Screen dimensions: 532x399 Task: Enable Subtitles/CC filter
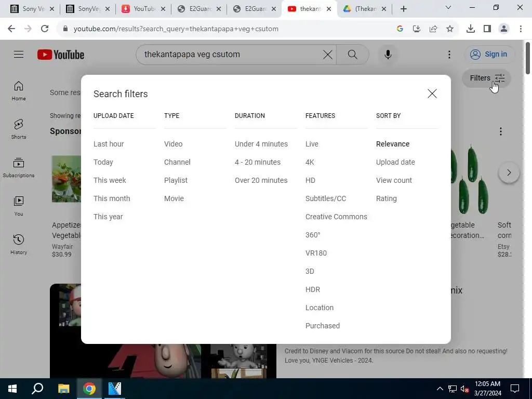(x=325, y=198)
